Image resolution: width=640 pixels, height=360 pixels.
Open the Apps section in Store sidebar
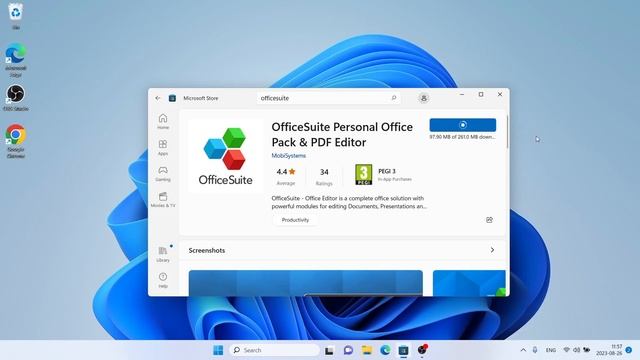tap(163, 148)
